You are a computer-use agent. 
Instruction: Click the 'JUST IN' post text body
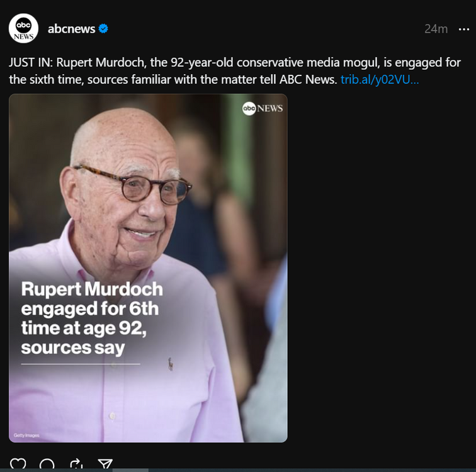coord(189,63)
